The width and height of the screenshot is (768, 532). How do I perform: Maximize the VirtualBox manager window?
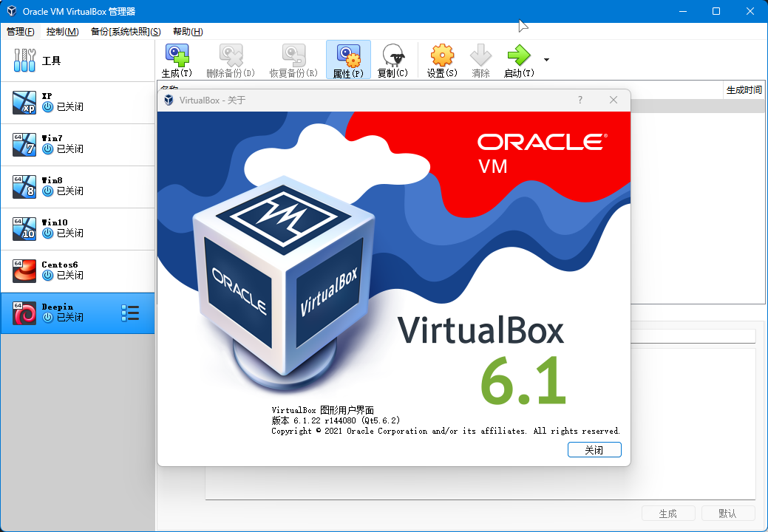pyautogui.click(x=716, y=11)
